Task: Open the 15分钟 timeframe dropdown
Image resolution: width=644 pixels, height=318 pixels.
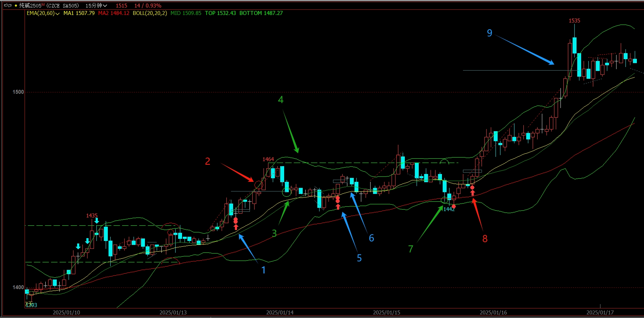Action: coord(96,6)
